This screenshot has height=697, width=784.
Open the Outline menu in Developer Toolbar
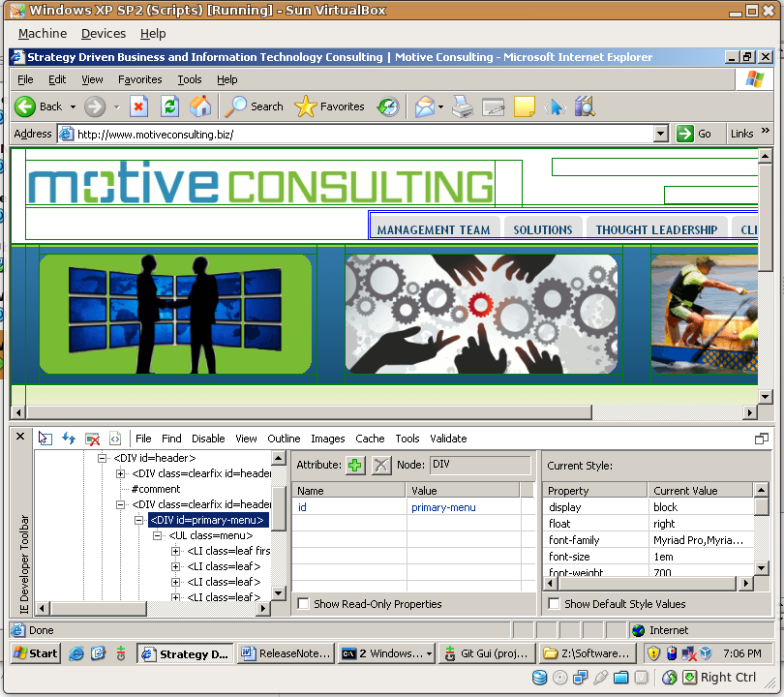[284, 439]
